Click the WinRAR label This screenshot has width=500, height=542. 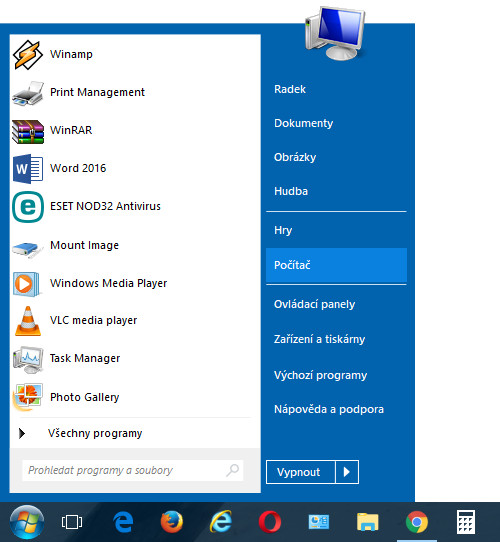(x=71, y=130)
